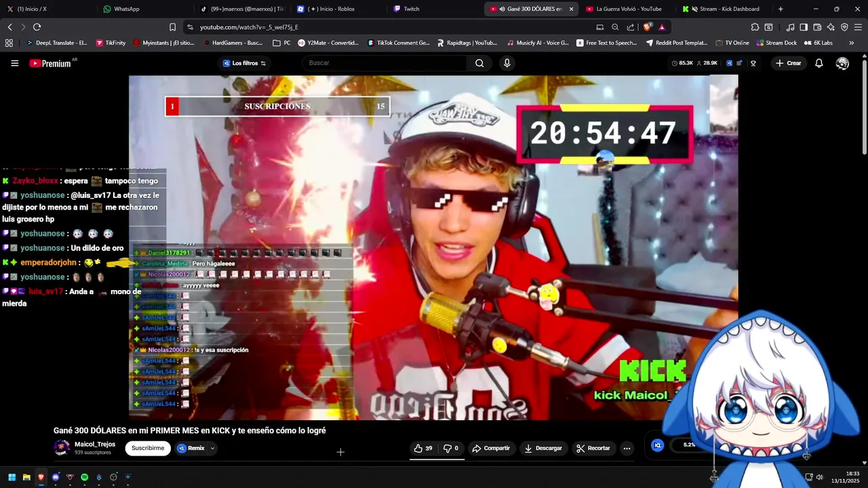This screenshot has width=868, height=488.
Task: Open Spotify from the taskbar
Action: [x=84, y=477]
